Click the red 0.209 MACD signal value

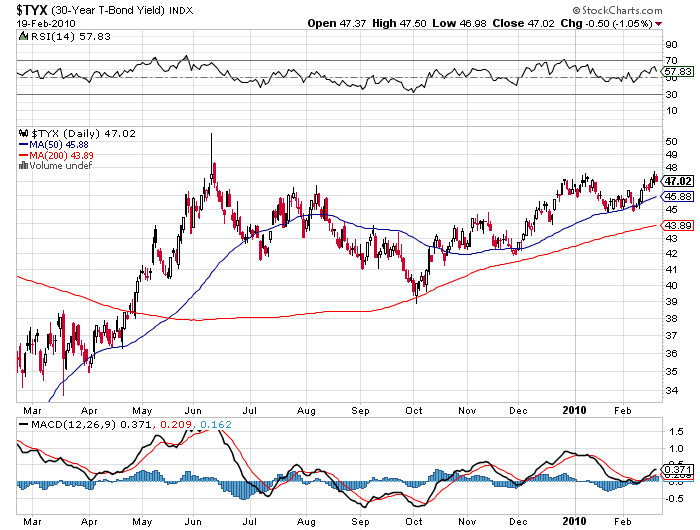click(x=175, y=424)
